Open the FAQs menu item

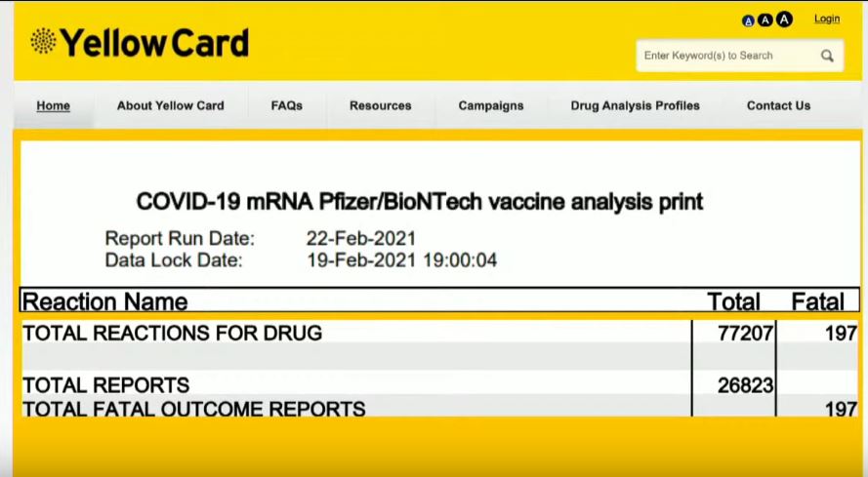coord(287,105)
